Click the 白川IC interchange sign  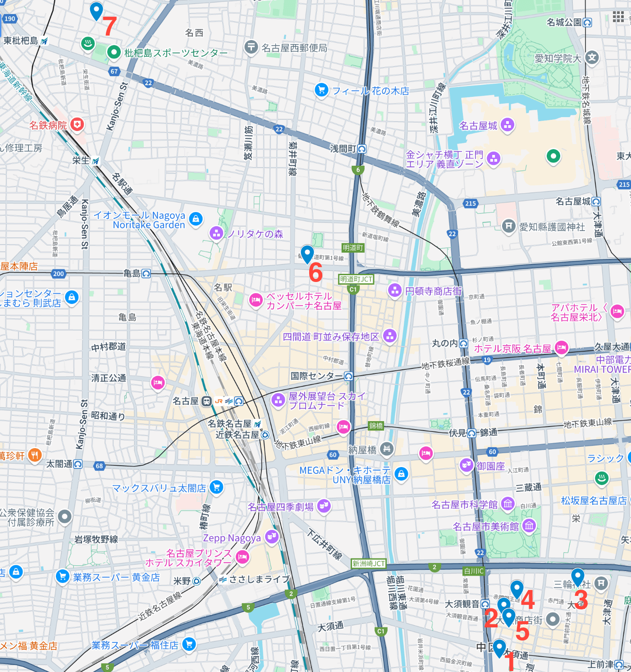click(474, 571)
